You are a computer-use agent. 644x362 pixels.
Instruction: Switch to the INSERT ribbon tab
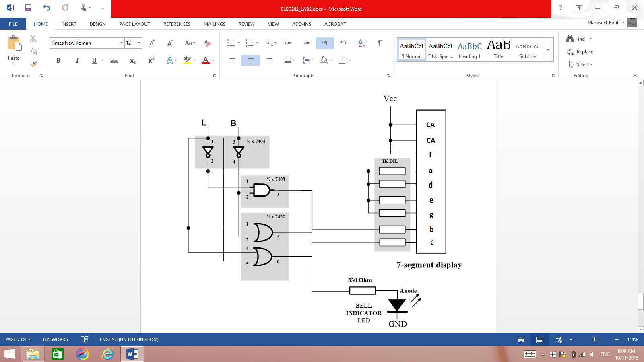click(x=68, y=24)
